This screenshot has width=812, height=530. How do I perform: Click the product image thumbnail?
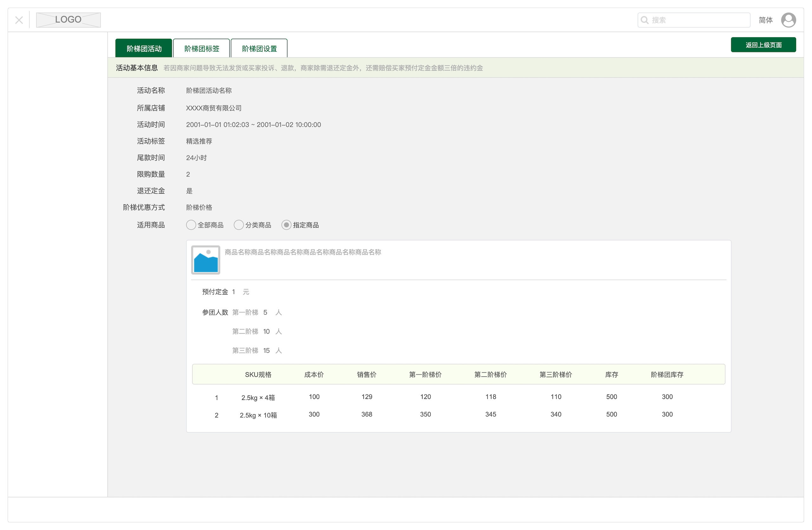tap(206, 260)
